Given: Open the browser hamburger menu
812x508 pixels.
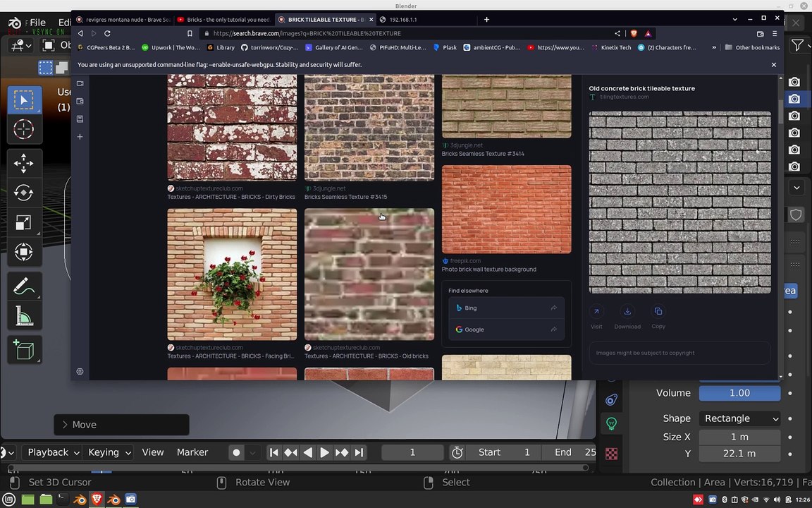Looking at the screenshot, I should coord(775,33).
